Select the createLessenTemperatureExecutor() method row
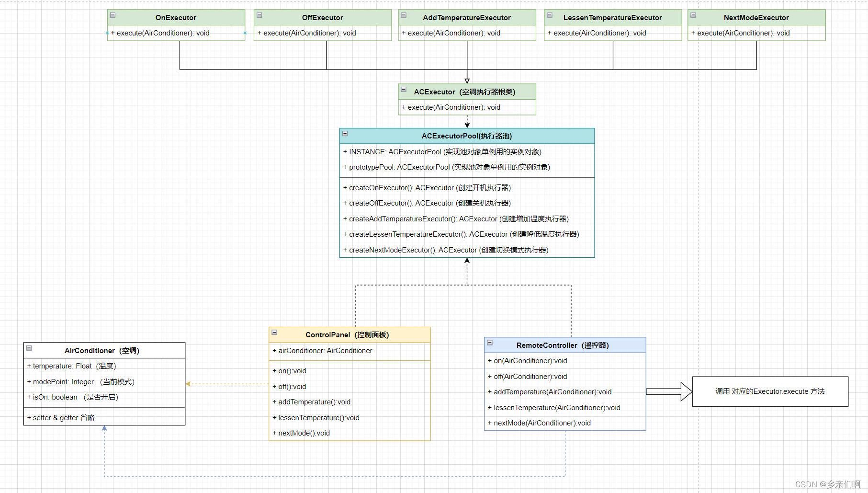Image resolution: width=868 pixels, height=493 pixels. tap(467, 234)
